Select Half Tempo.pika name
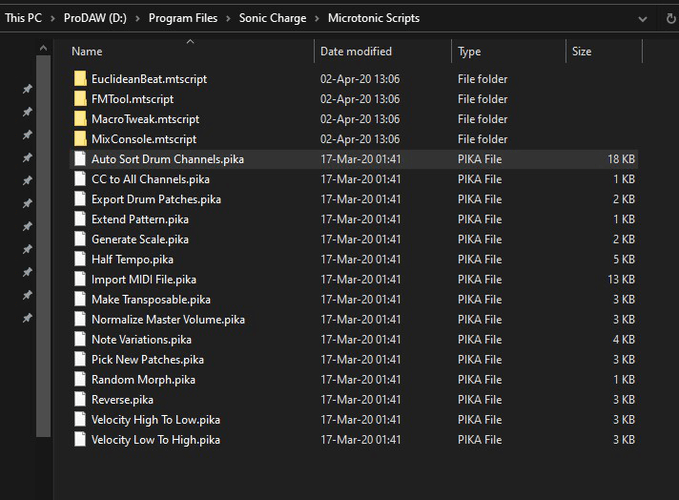Viewport: 679px width, 500px height. click(132, 259)
